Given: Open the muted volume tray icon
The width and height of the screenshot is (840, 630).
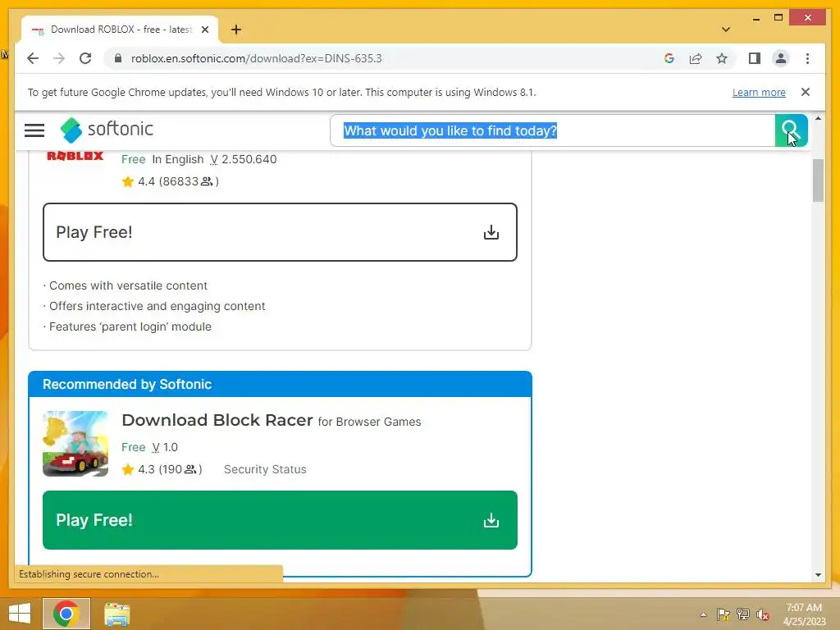Looking at the screenshot, I should 762,614.
